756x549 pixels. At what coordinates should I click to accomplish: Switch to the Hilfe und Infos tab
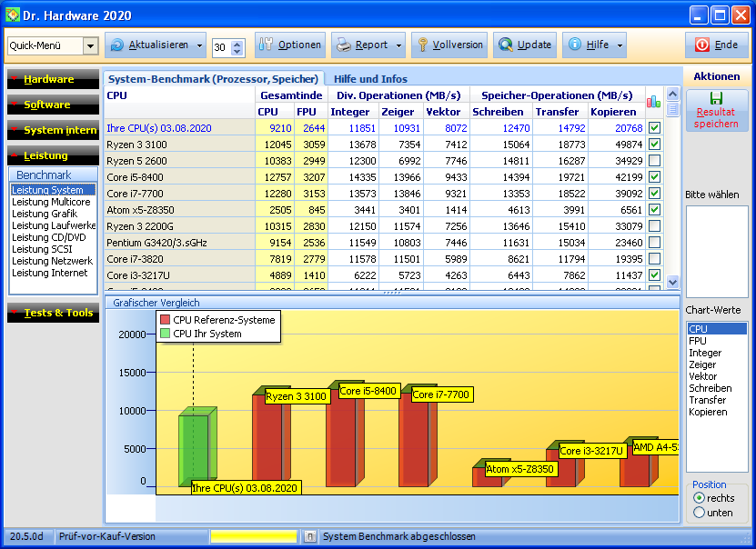tap(370, 79)
